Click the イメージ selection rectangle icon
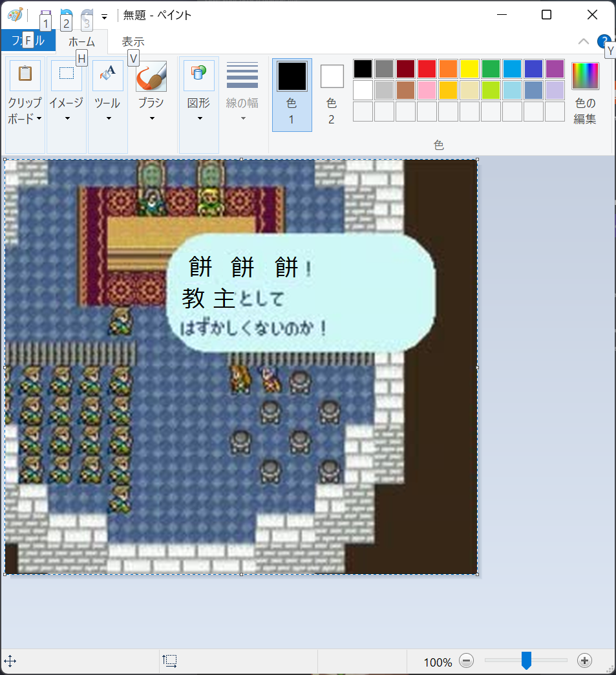616x675 pixels. click(67, 74)
